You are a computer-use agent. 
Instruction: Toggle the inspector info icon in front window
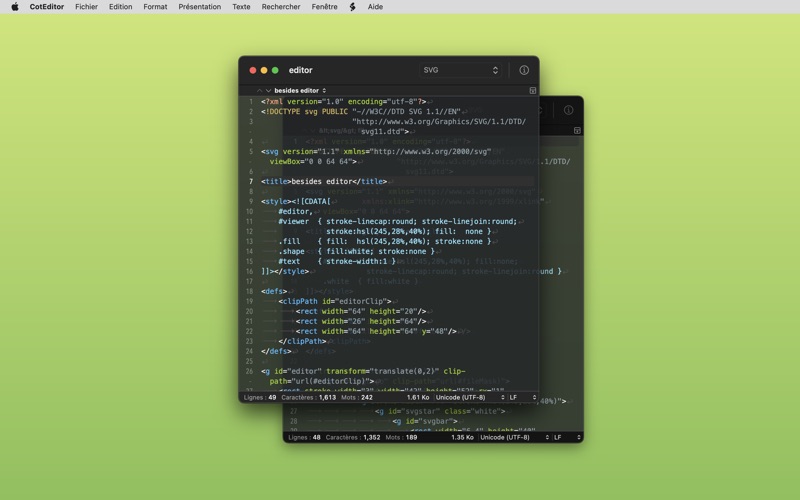(x=524, y=70)
